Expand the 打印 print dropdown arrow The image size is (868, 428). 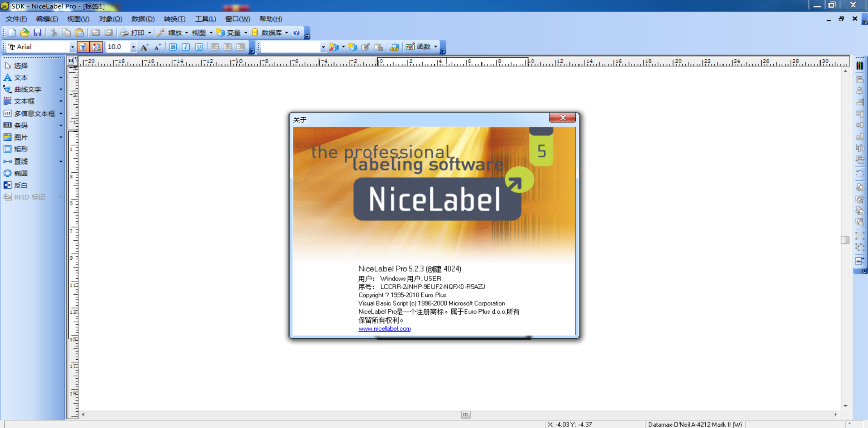pyautogui.click(x=150, y=33)
